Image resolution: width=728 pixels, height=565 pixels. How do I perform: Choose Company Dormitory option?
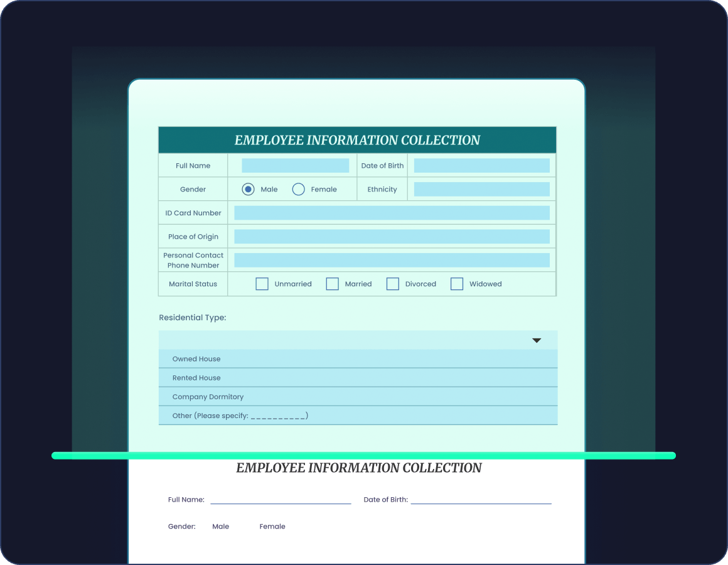point(358,397)
